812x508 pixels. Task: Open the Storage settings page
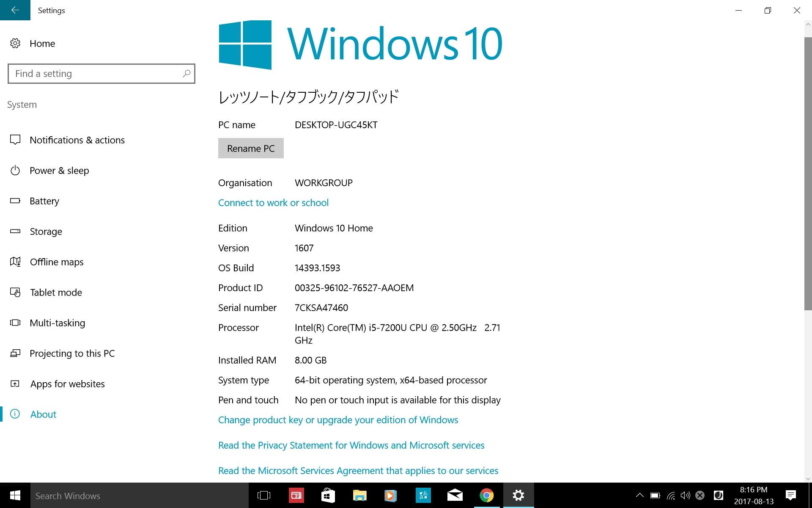46,232
